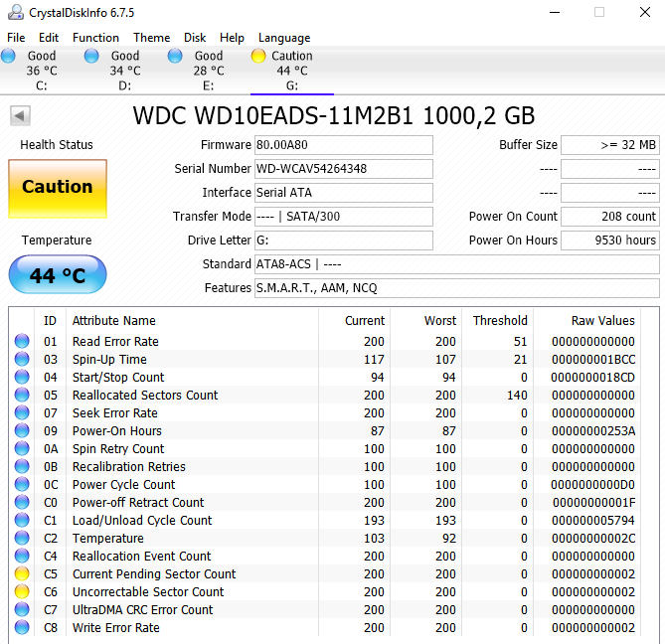665x644 pixels.
Task: Open the Disk menu
Action: tap(195, 38)
